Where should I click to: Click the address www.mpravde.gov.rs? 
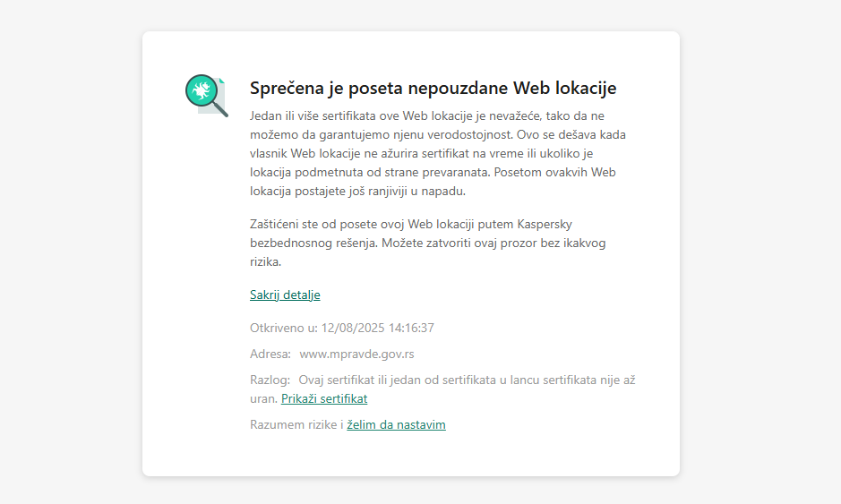[356, 354]
